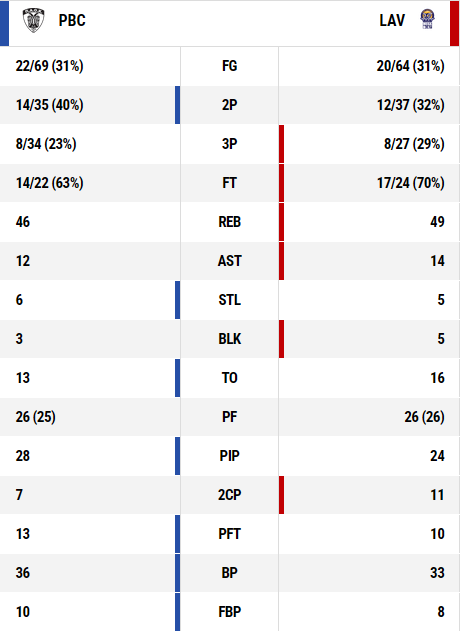Select the STL stat label
The width and height of the screenshot is (461, 631).
229,300
